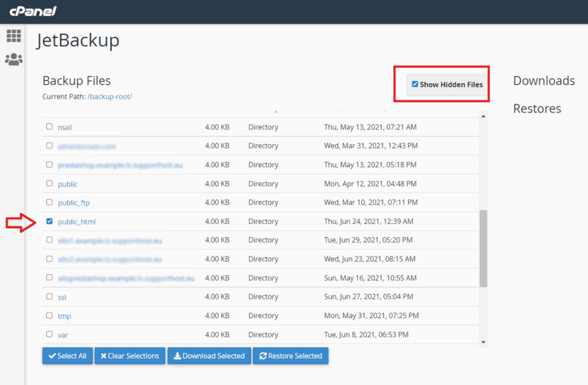Check the var directory checkbox
Screen dimensions: 588x385
pyautogui.click(x=49, y=334)
